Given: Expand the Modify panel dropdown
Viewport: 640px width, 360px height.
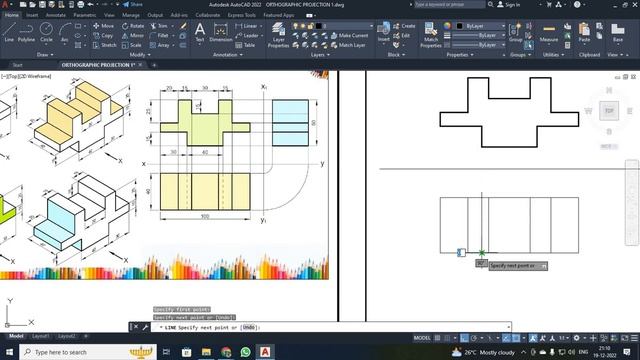Looking at the screenshot, I should [x=140, y=54].
